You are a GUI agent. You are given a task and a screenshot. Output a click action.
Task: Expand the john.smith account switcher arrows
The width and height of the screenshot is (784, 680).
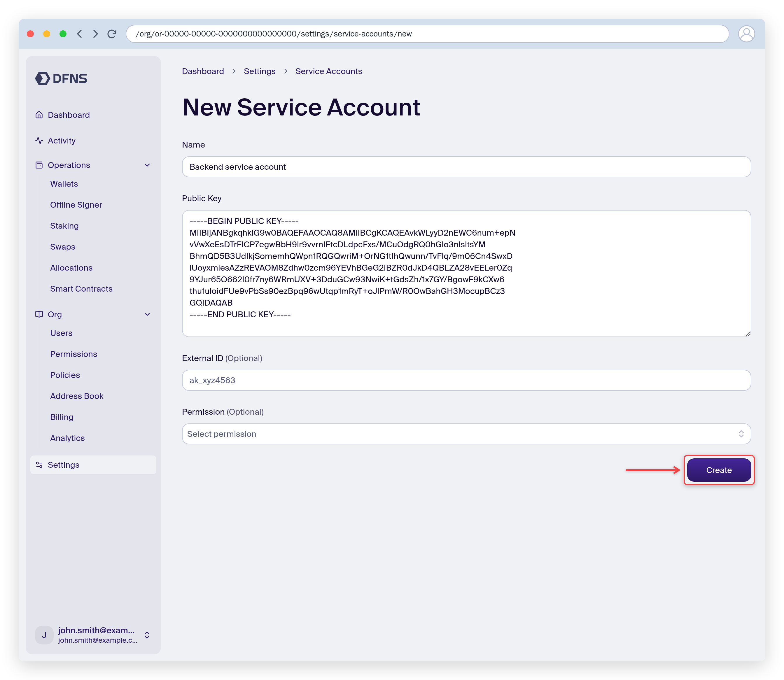click(147, 635)
